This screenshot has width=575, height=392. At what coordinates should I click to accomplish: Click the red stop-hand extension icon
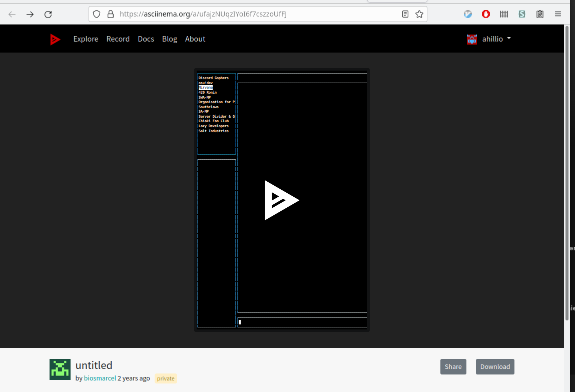pos(485,14)
